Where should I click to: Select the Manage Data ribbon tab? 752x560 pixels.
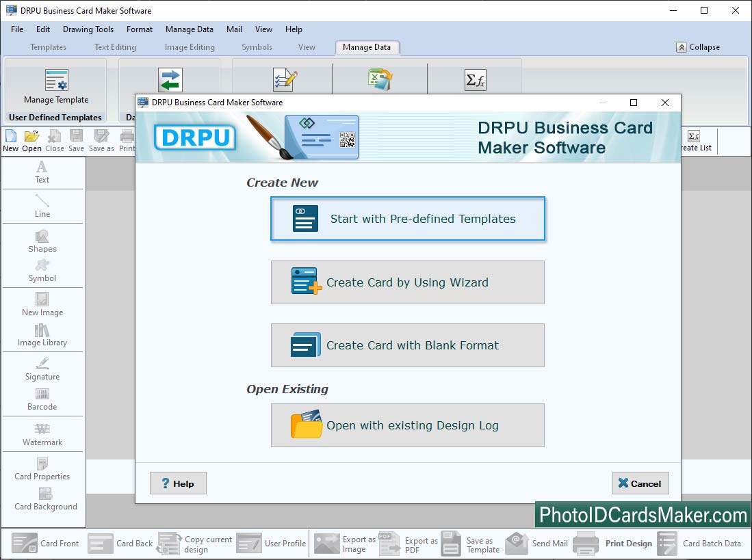367,47
